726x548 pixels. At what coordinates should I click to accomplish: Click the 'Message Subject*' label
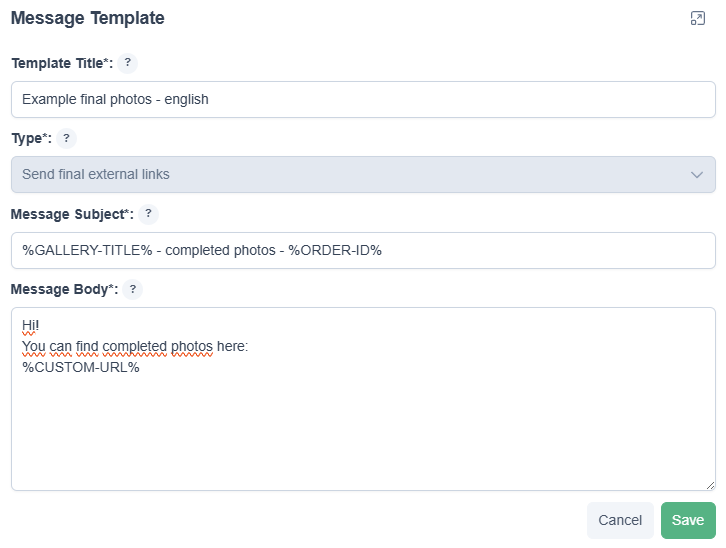click(71, 214)
